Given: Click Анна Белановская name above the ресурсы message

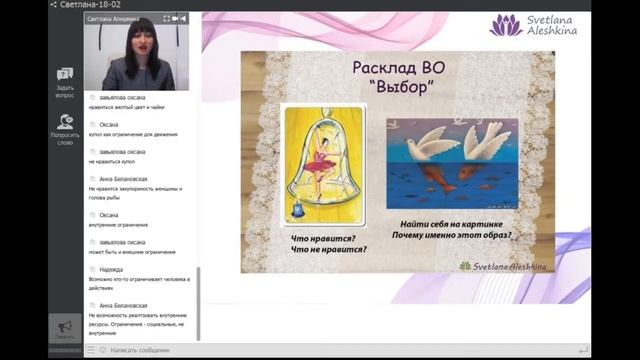Looking at the screenshot, I should [x=123, y=305].
